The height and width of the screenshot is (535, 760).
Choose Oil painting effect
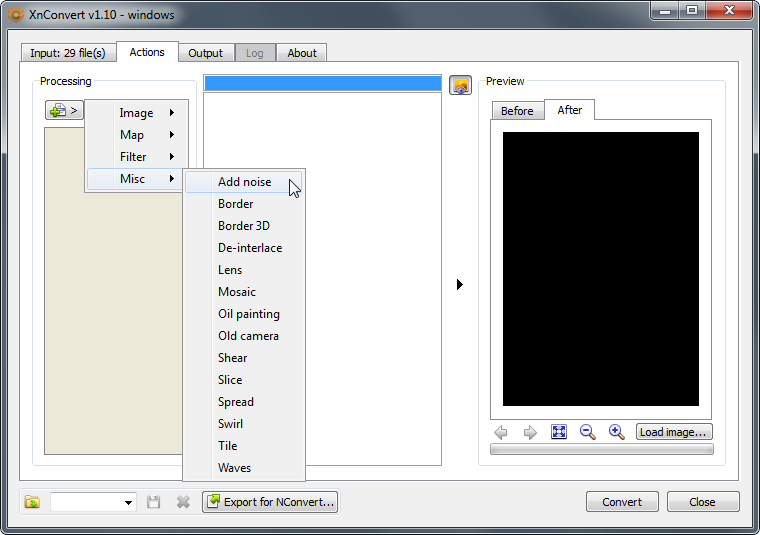pyautogui.click(x=248, y=314)
